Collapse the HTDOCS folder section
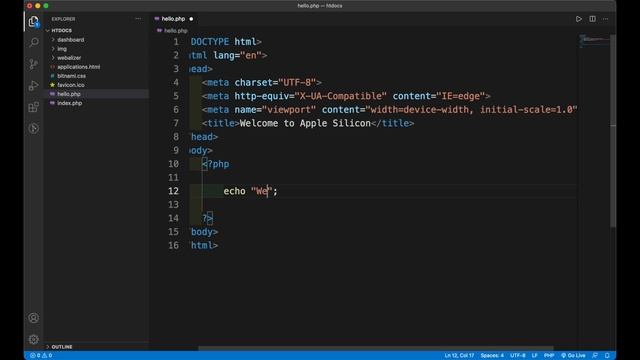Screen dimensions: 640x360 [61, 31]
